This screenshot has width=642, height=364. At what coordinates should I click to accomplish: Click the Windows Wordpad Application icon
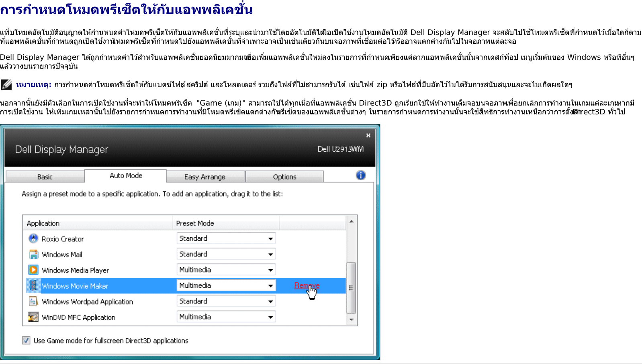pos(33,301)
